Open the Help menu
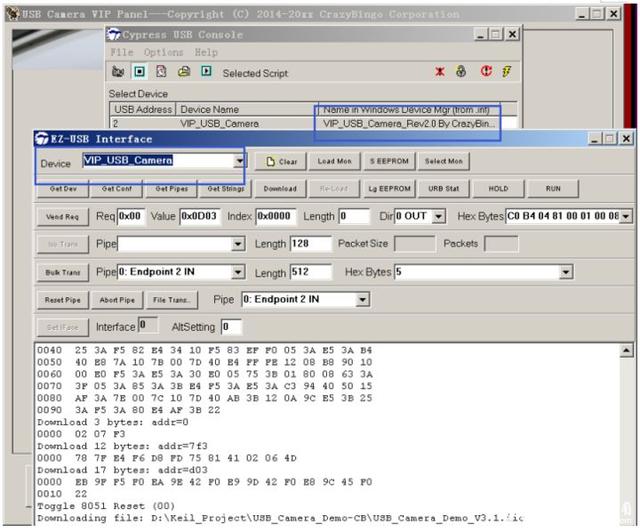 [206, 52]
